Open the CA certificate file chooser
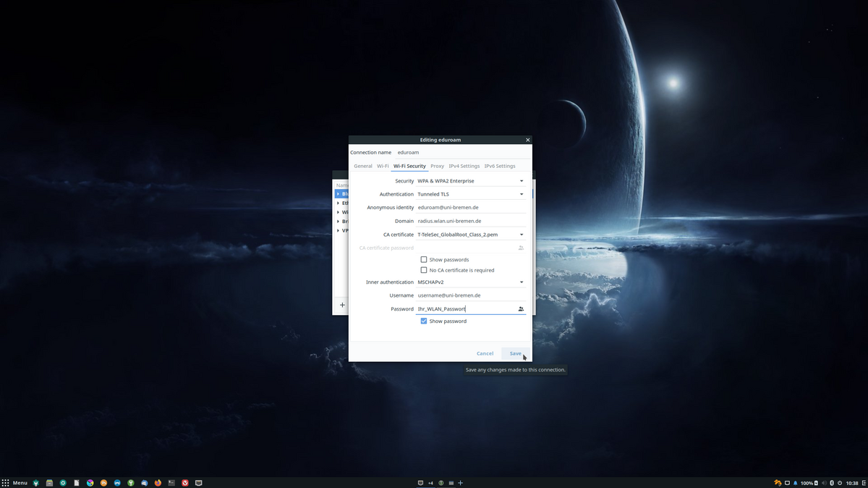 [x=470, y=235]
